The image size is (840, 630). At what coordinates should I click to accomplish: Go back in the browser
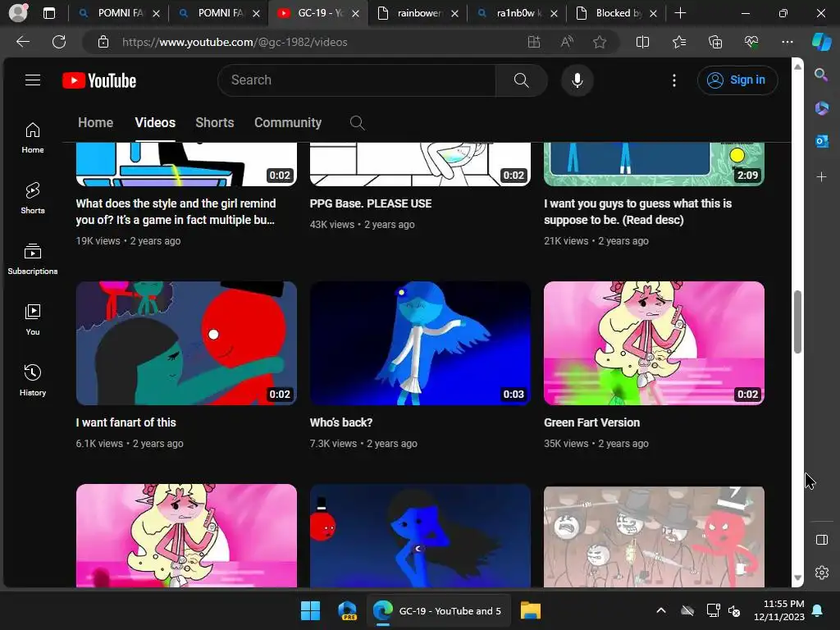(22, 42)
